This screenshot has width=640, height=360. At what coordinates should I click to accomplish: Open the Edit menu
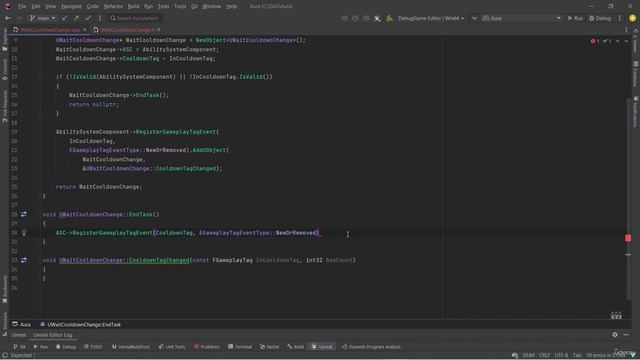[x=36, y=7]
